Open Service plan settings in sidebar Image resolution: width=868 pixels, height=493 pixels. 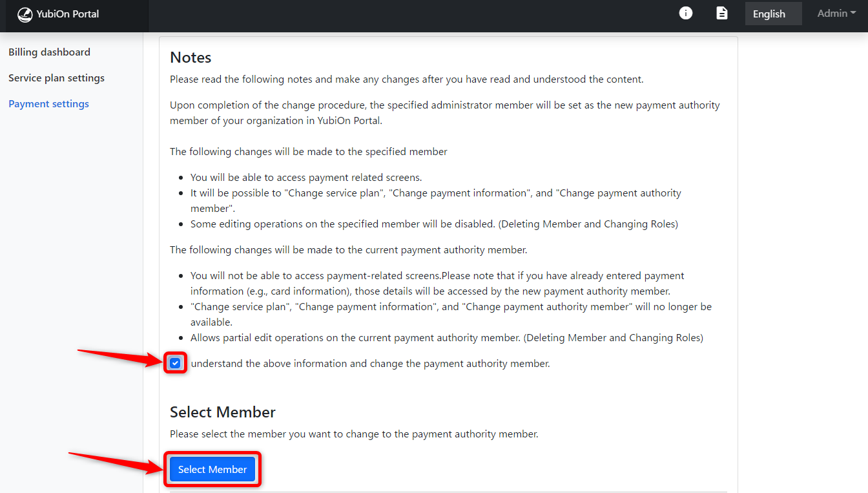pos(56,78)
